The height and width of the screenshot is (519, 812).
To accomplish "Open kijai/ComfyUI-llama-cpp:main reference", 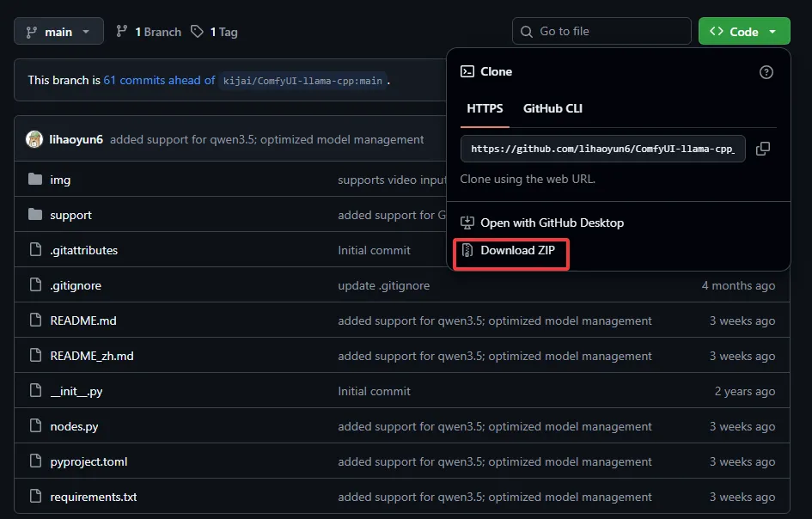I will point(302,81).
